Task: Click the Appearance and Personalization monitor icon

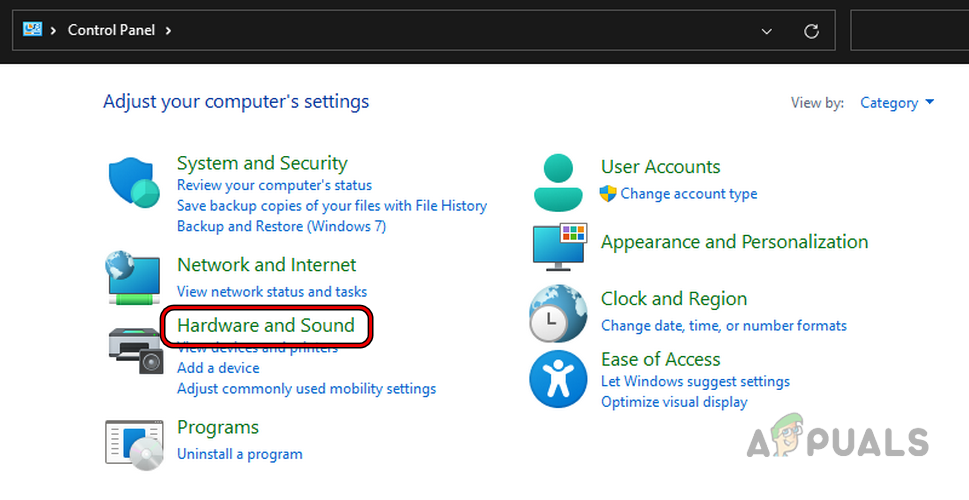Action: [558, 246]
